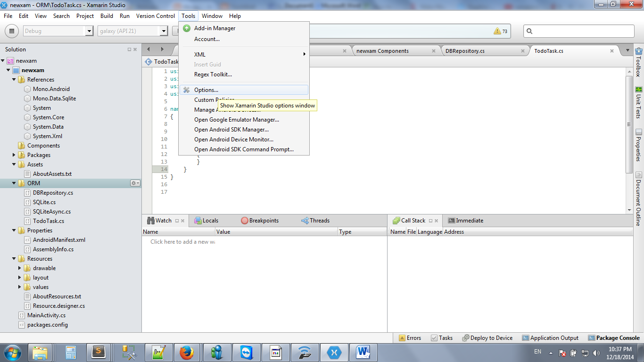Open the Debug configuration dropdown
The width and height of the screenshot is (644, 362).
tap(89, 31)
